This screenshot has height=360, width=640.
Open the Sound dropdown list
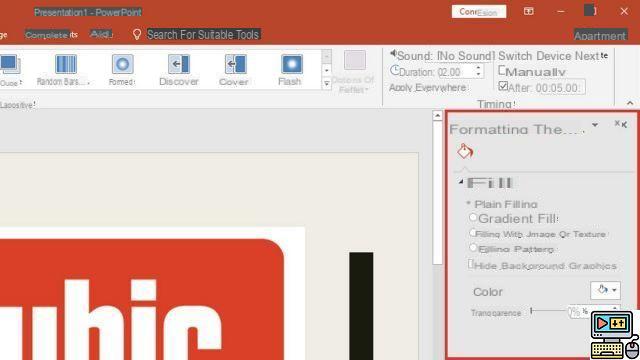click(465, 56)
